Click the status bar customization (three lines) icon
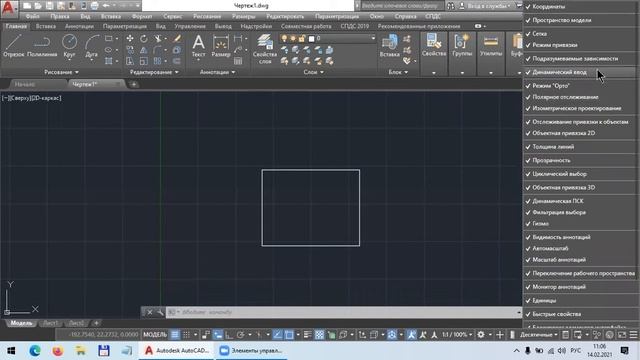The height and width of the screenshot is (360, 640). coord(633,335)
